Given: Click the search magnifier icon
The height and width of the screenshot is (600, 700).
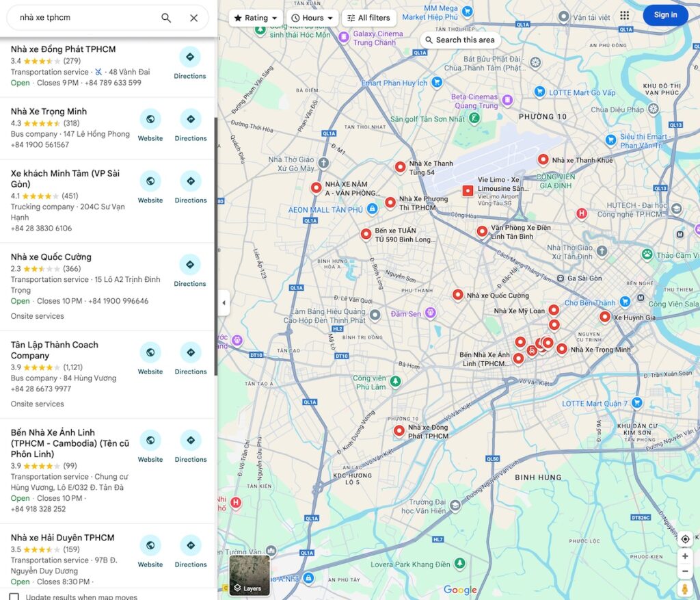Looking at the screenshot, I should pyautogui.click(x=166, y=18).
